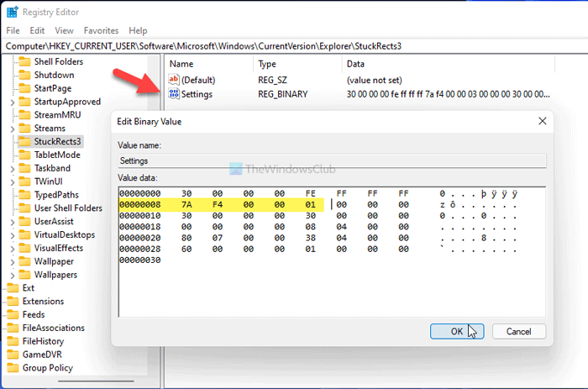Image resolution: width=588 pixels, height=389 pixels.
Task: Expand the Wallpaper tree node
Action: (13, 262)
